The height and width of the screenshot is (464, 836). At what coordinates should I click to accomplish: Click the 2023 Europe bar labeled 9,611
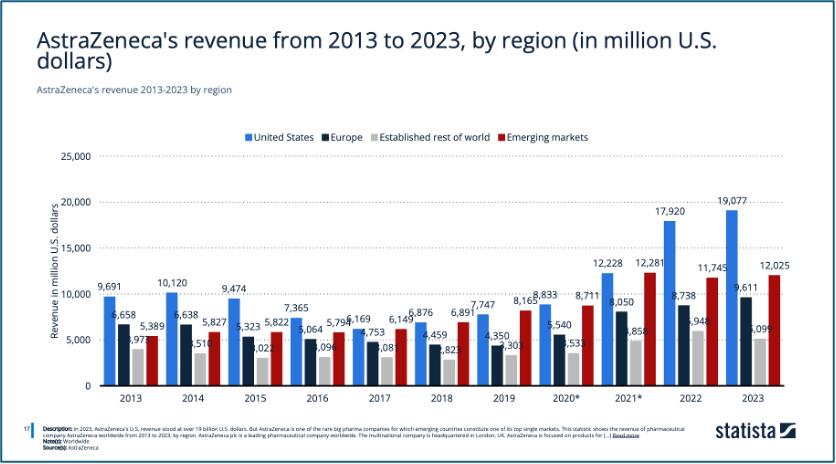coord(746,341)
